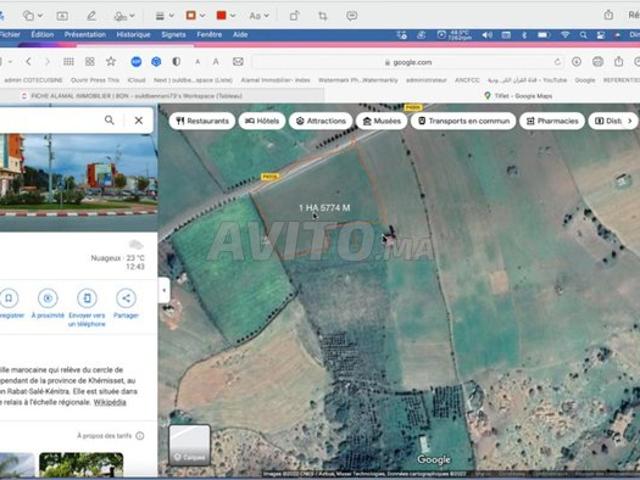
Task: Click the À proximité nearby icon
Action: click(47, 298)
